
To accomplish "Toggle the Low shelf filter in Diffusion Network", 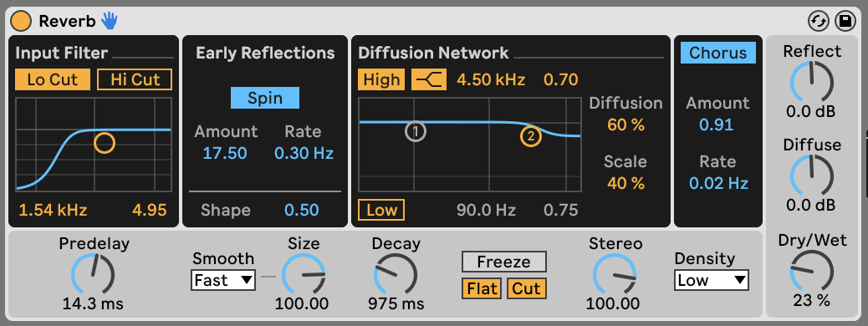I will pyautogui.click(x=381, y=210).
